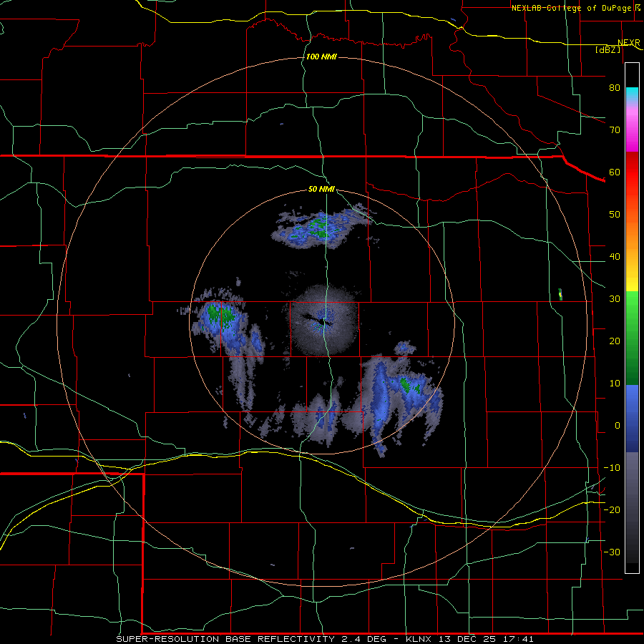This screenshot has height=644, width=644.
Task: Click the -10 value on reflectivity scale
Action: click(612, 468)
